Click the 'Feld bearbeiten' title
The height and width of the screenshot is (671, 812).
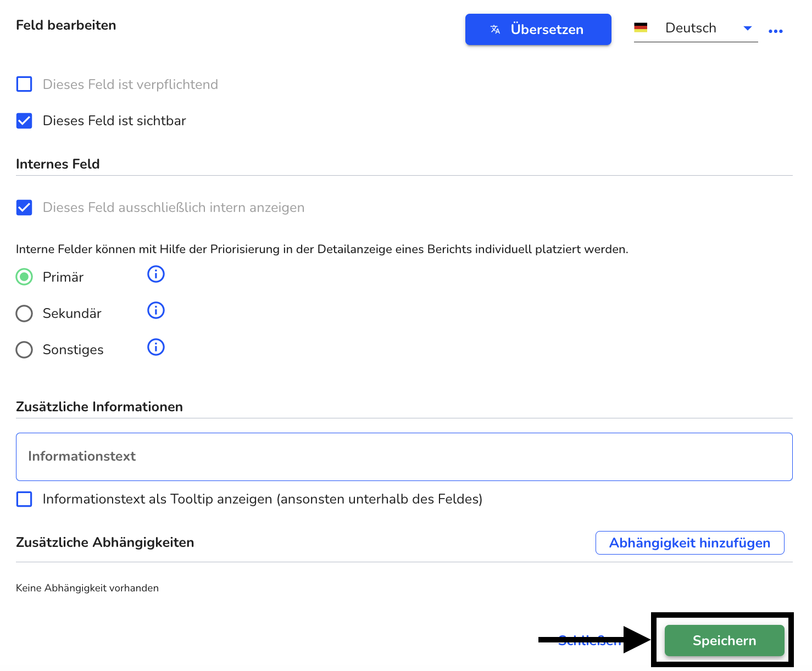tap(66, 25)
